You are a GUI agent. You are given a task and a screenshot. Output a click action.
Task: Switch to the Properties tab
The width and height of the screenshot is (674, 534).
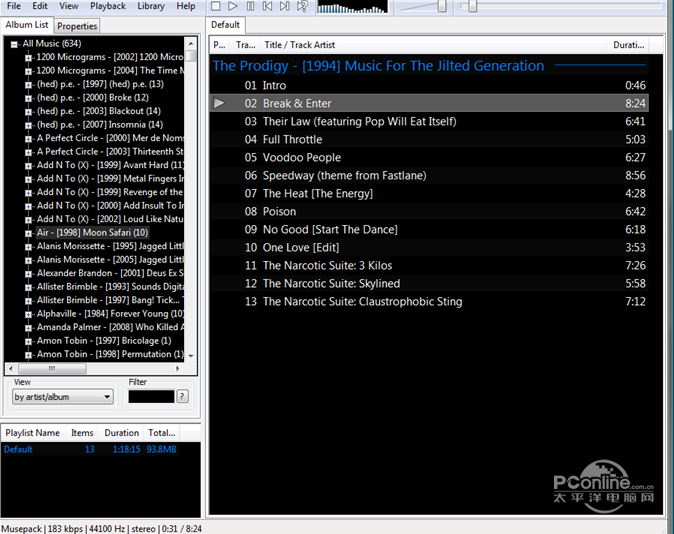[x=77, y=26]
